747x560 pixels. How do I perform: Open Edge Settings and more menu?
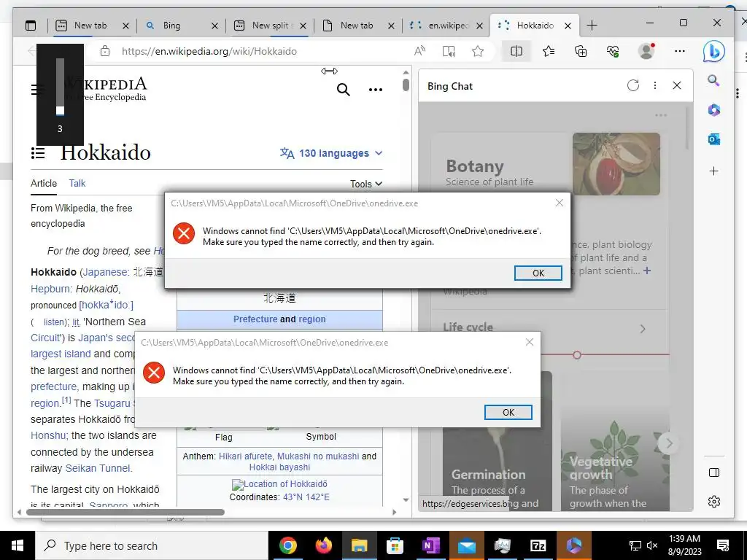[680, 51]
